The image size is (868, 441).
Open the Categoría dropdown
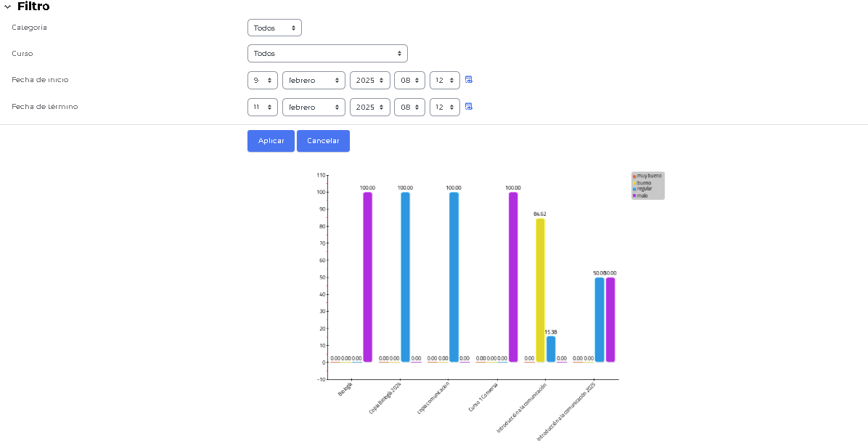274,28
